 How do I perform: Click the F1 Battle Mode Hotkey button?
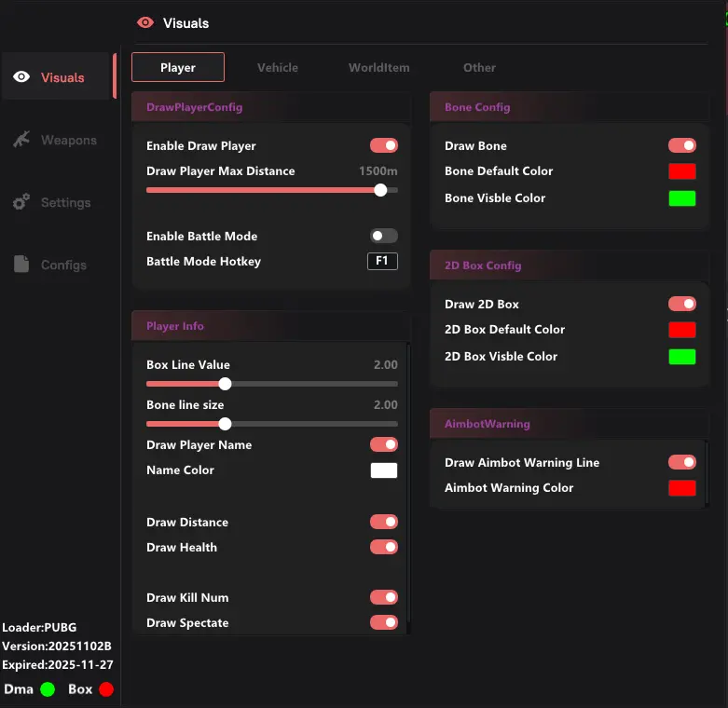coord(382,261)
